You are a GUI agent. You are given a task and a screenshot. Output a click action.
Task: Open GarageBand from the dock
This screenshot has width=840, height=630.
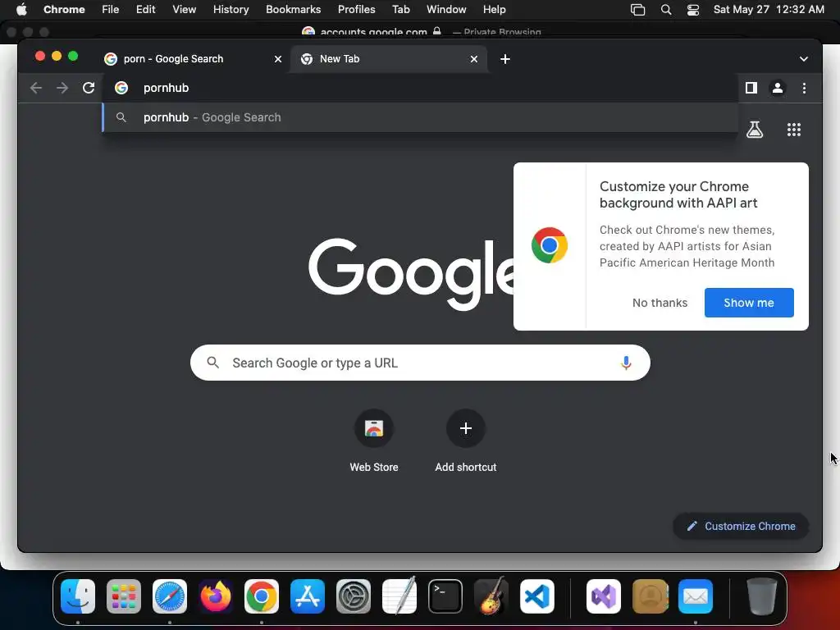pyautogui.click(x=491, y=596)
